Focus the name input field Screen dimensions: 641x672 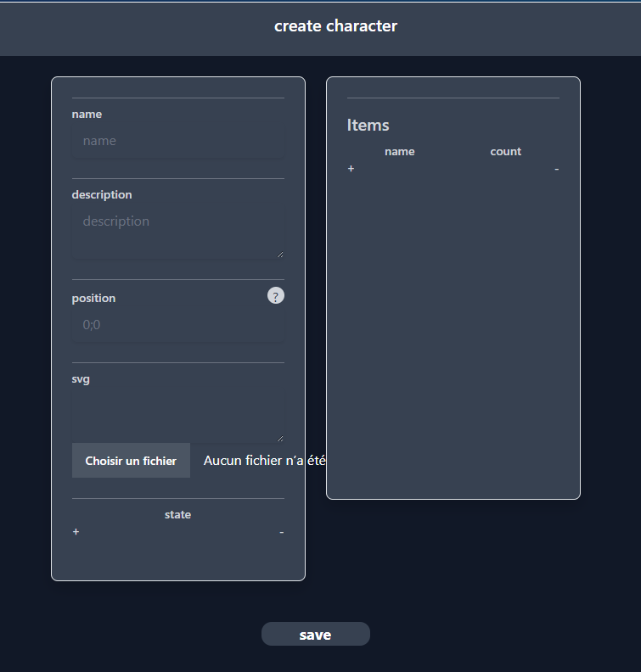178,141
